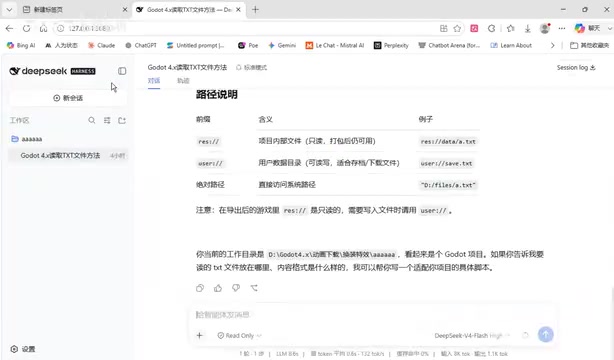Focus the message input box
Screen dimensions: 614x360
tap(372, 315)
